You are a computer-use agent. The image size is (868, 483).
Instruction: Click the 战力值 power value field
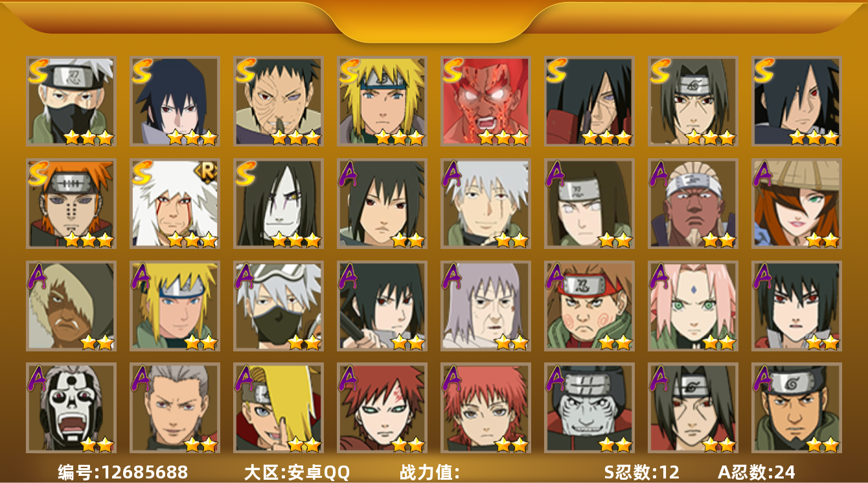click(429, 472)
